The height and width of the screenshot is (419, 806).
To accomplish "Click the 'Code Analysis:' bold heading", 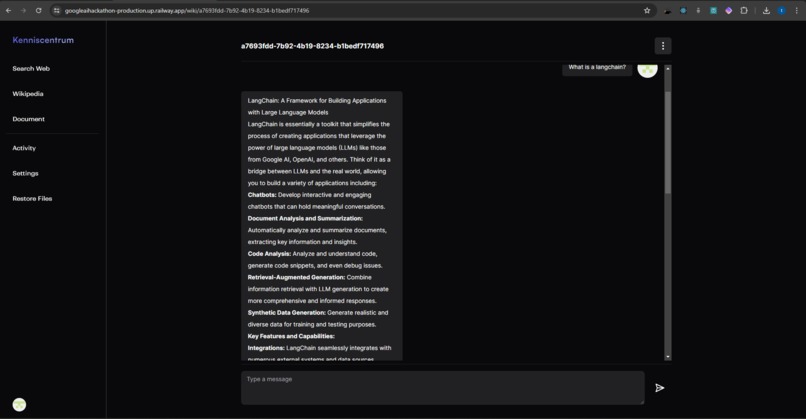I will click(x=269, y=254).
